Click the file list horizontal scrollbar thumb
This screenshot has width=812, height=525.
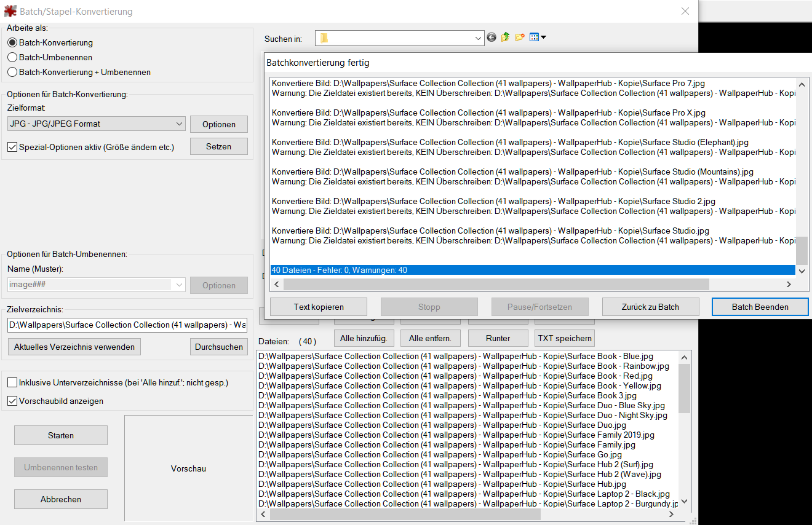[x=405, y=514]
